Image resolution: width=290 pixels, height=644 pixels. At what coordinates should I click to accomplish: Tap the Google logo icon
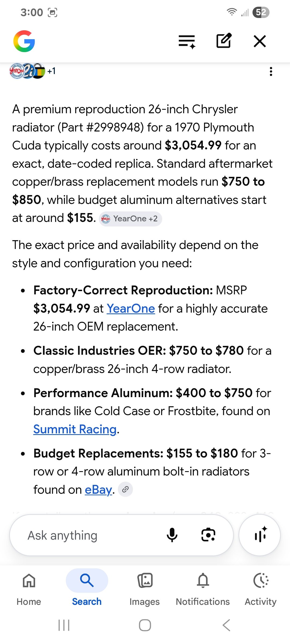24,41
